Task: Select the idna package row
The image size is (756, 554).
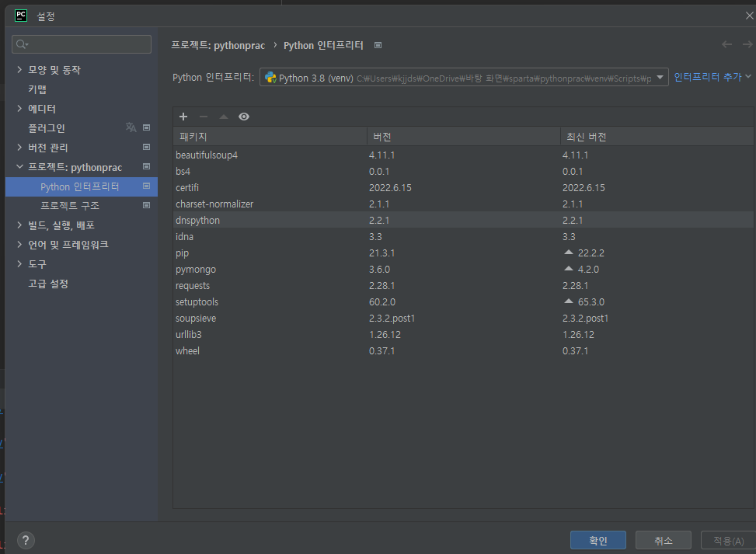Action: 463,237
